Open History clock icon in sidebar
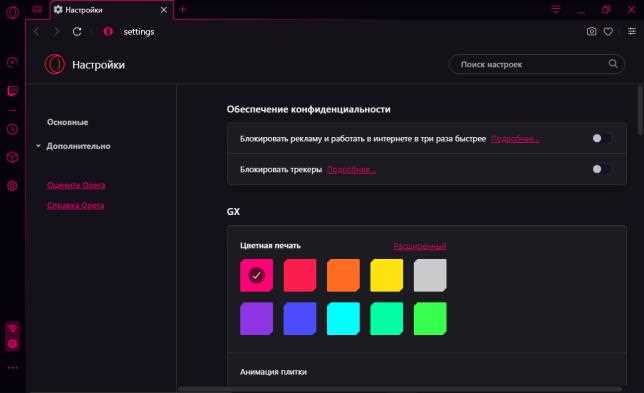 point(12,129)
